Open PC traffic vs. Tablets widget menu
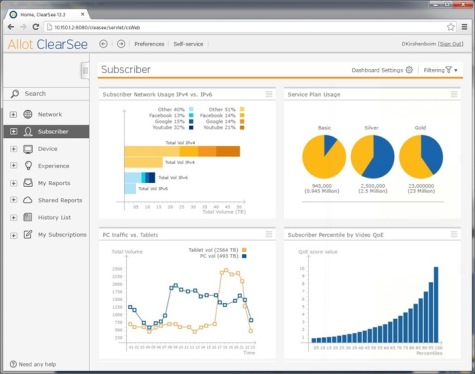The height and width of the screenshot is (374, 475). (x=269, y=234)
